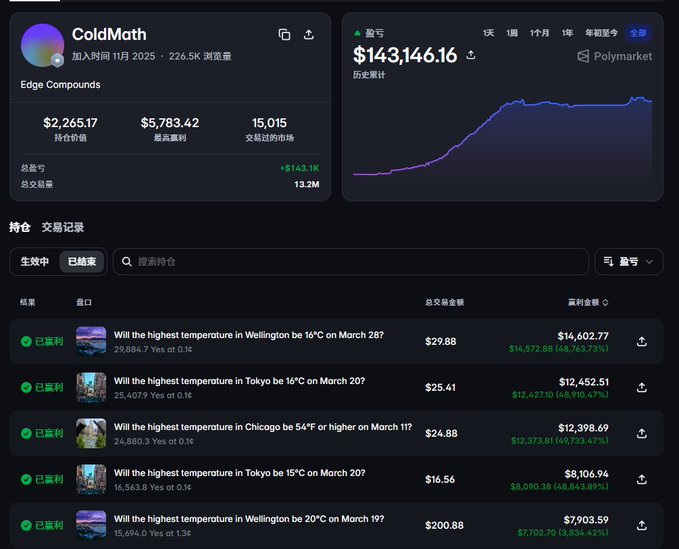Viewport: 679px width, 549px height.
Task: Click the 13.2M 总交易量 value
Action: (x=307, y=184)
